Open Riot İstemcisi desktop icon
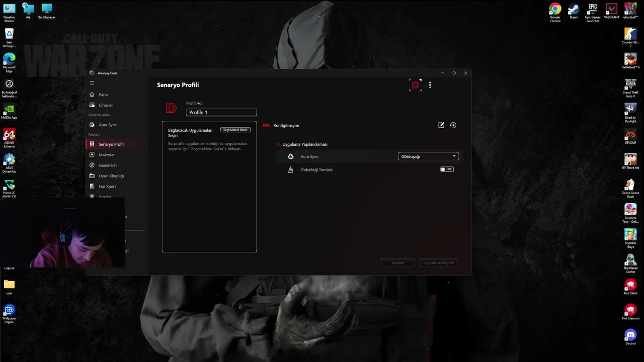 pos(630,313)
